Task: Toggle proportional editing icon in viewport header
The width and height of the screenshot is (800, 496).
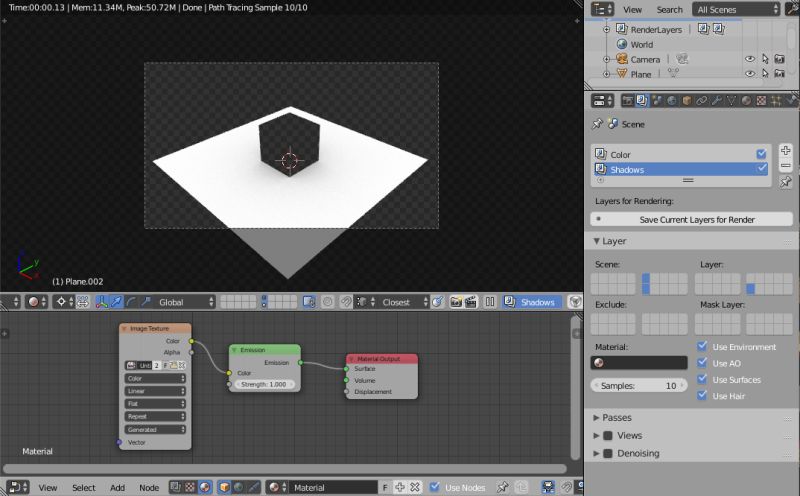Action: click(x=328, y=302)
